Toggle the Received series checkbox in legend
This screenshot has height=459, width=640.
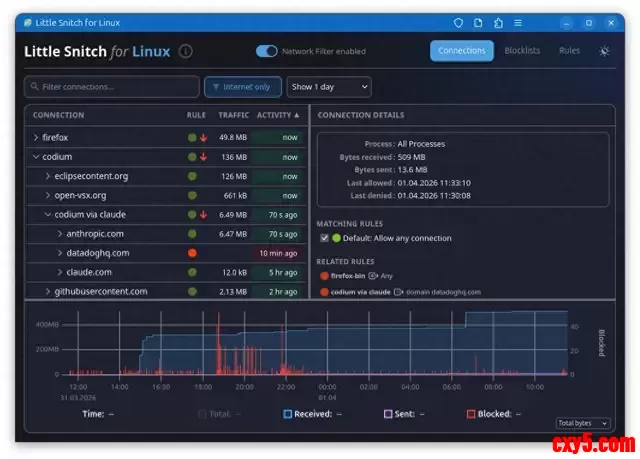coord(287,413)
